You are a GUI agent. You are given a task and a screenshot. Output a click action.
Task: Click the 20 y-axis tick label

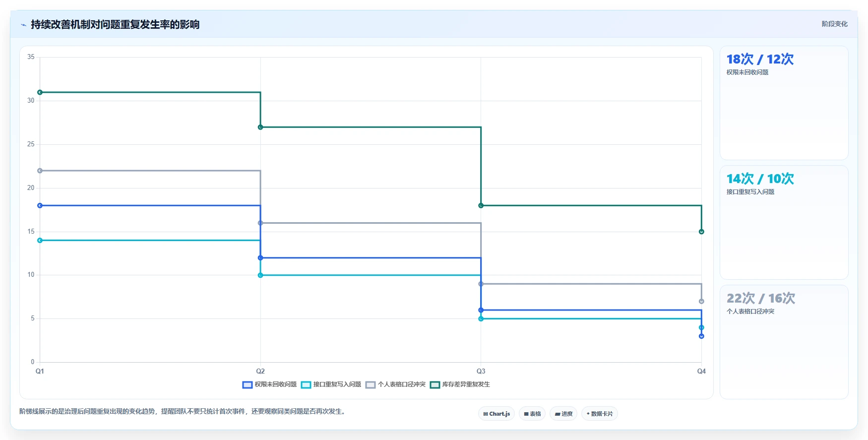pyautogui.click(x=31, y=188)
